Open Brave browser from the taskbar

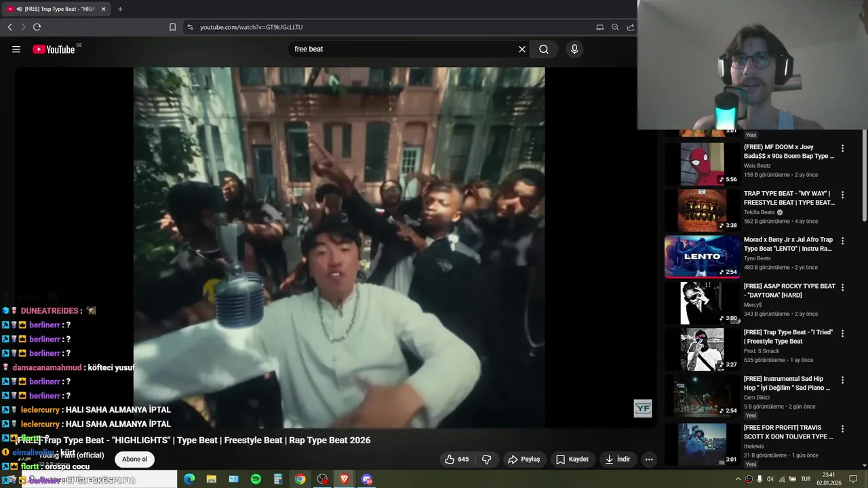344,479
